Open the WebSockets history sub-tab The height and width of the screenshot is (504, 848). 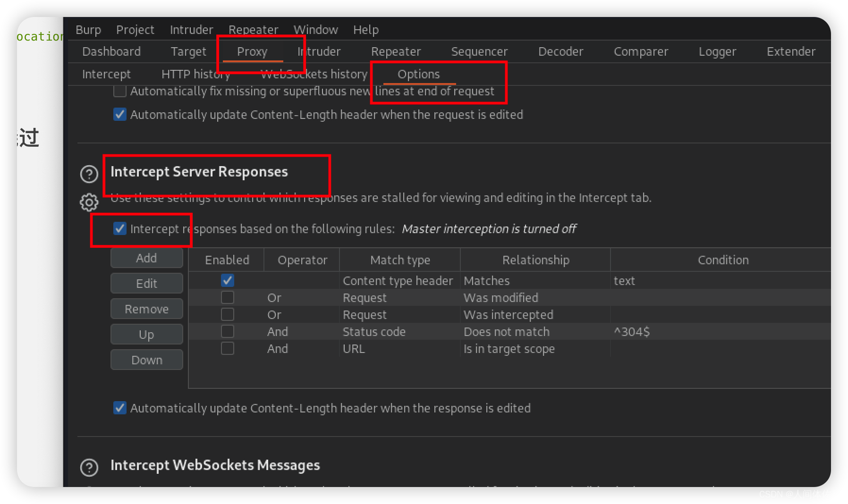coord(314,74)
